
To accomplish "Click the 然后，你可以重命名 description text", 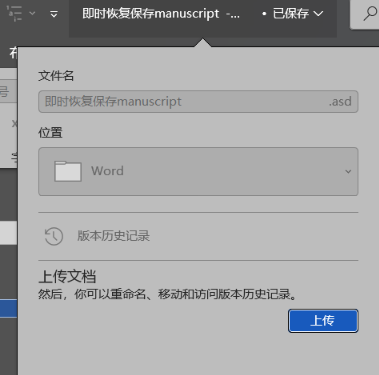I will 167,294.
